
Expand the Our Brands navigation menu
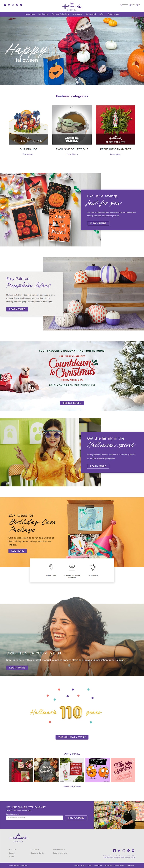click(43, 14)
